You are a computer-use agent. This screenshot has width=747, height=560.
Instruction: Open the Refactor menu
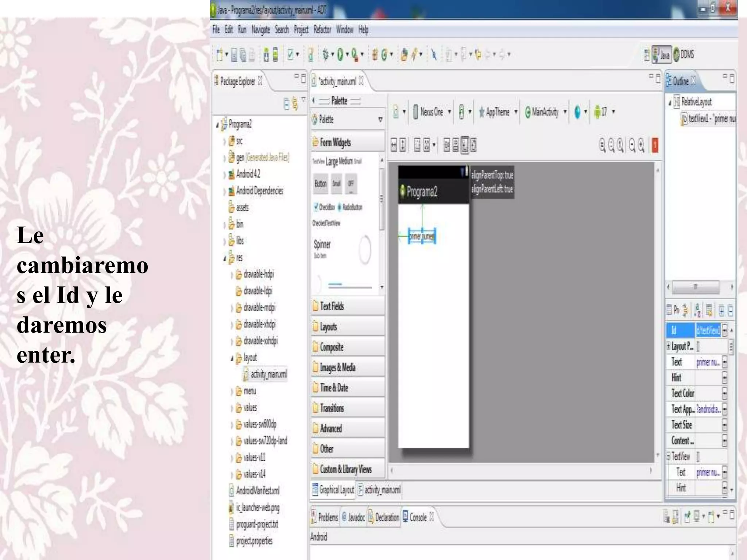[x=322, y=30]
